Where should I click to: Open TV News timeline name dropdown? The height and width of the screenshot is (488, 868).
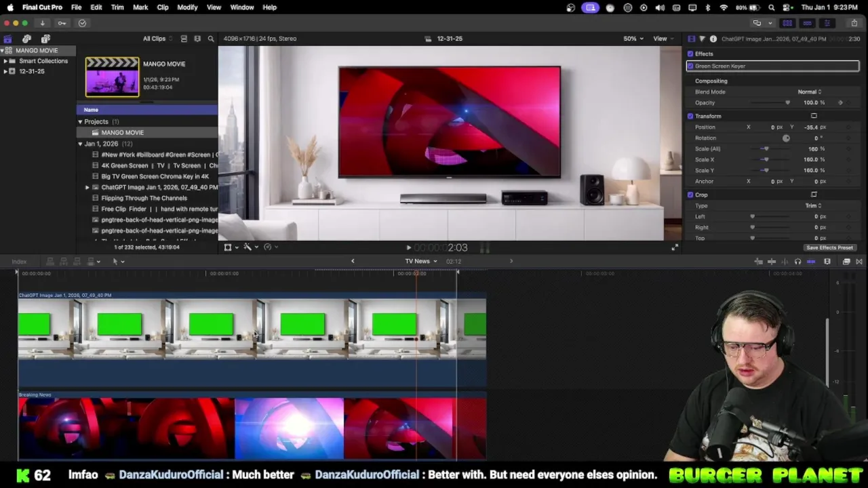pos(421,261)
